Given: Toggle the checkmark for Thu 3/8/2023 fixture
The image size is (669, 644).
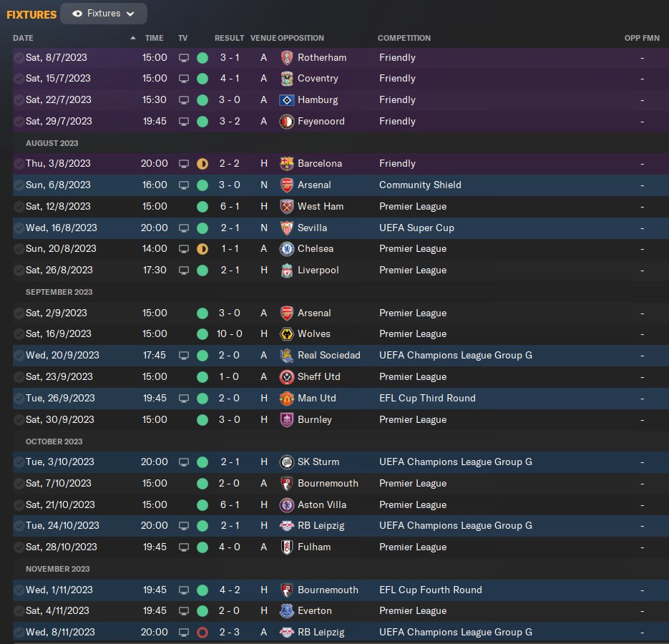Looking at the screenshot, I should point(19,163).
